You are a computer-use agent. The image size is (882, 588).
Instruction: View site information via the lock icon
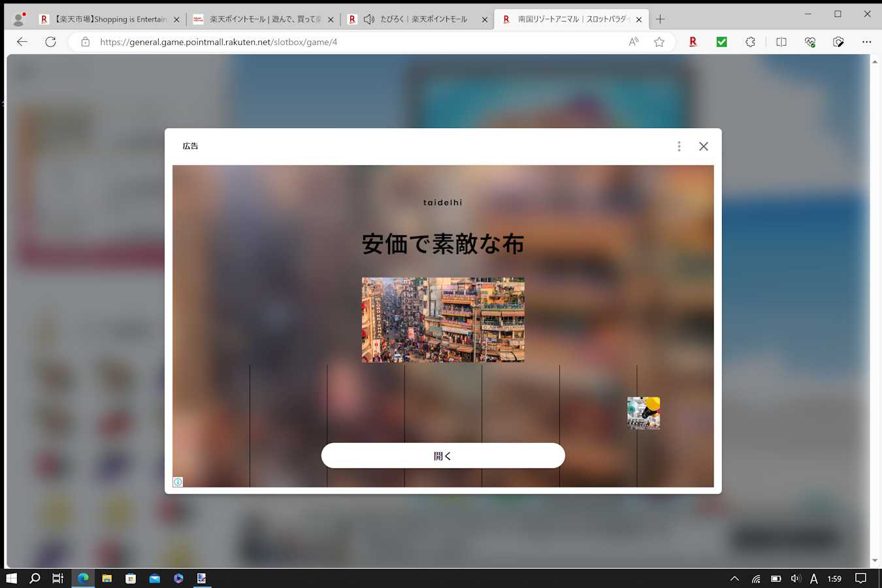click(x=85, y=42)
